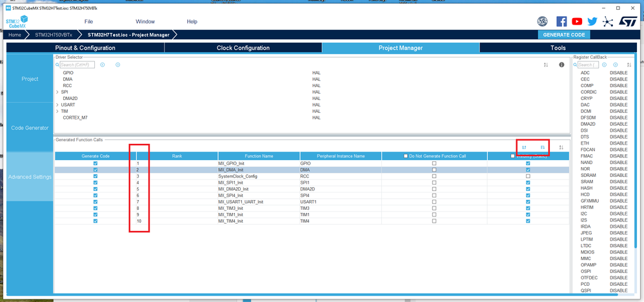Open the Project side section
644x302 pixels.
[30, 79]
